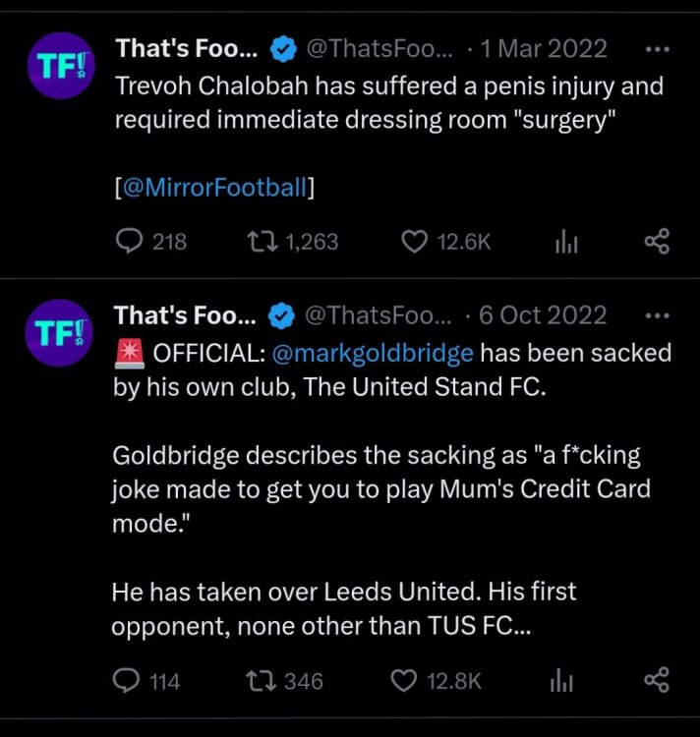View analytics for the 1 Mar 2022 tweet
This screenshot has width=700, height=737.
[x=566, y=243]
